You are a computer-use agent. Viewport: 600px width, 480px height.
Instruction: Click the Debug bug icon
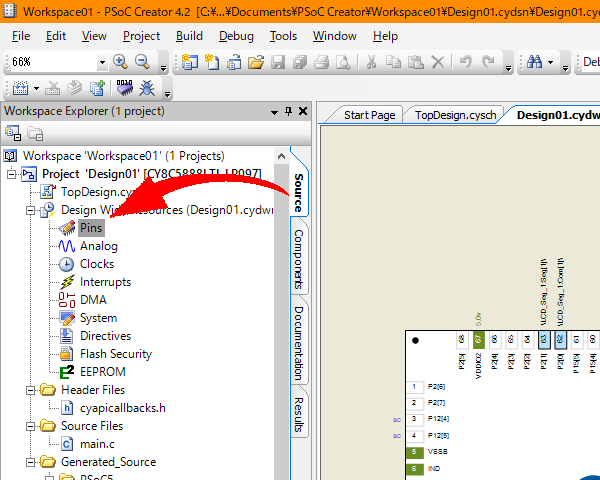click(147, 88)
